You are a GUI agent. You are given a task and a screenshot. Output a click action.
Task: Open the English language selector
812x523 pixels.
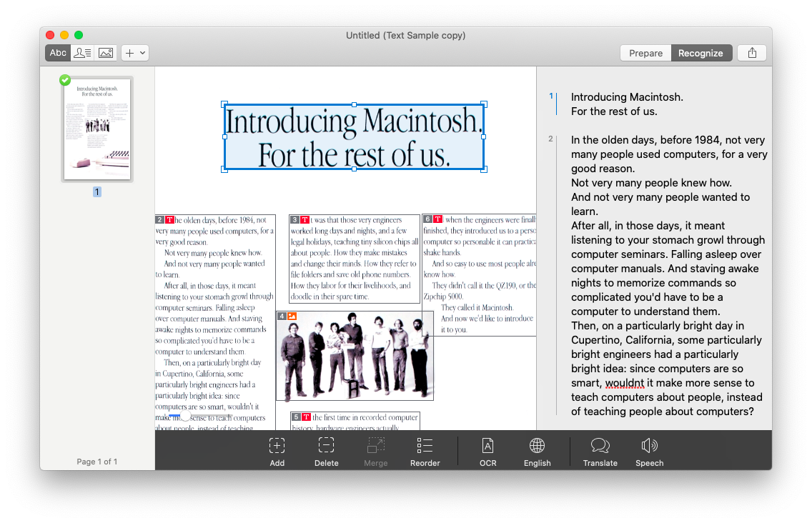pyautogui.click(x=537, y=452)
